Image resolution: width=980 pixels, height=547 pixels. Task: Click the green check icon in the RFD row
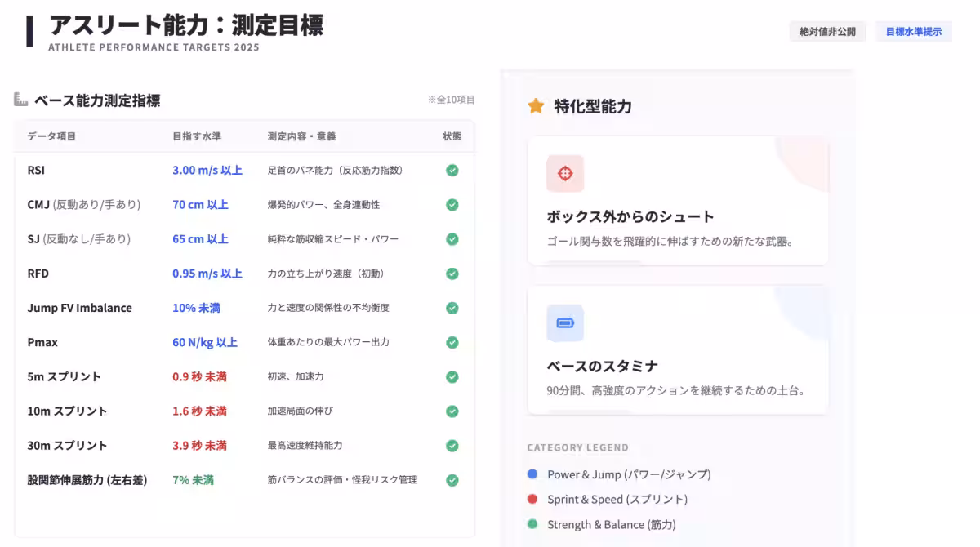coord(452,273)
